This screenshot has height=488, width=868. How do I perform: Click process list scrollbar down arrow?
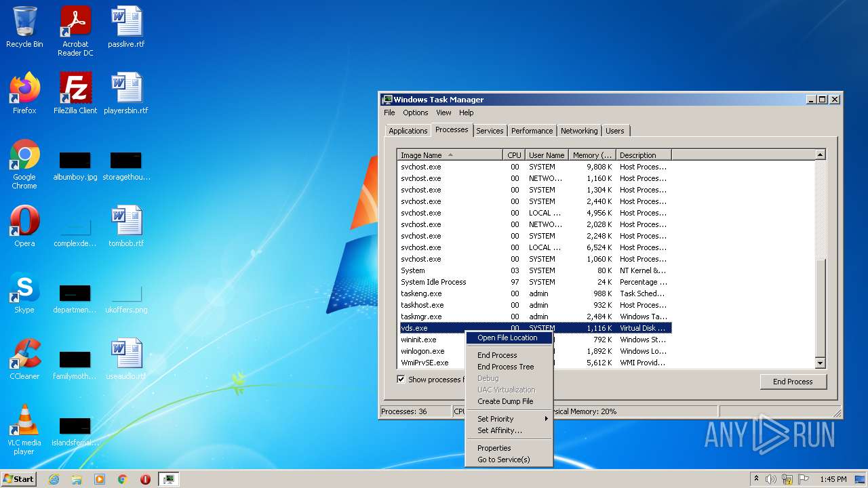click(820, 363)
